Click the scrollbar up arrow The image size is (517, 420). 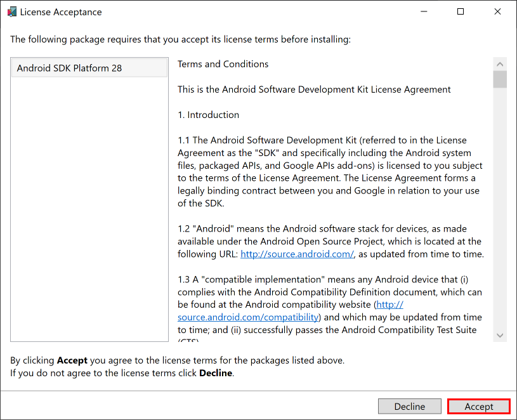(500, 63)
